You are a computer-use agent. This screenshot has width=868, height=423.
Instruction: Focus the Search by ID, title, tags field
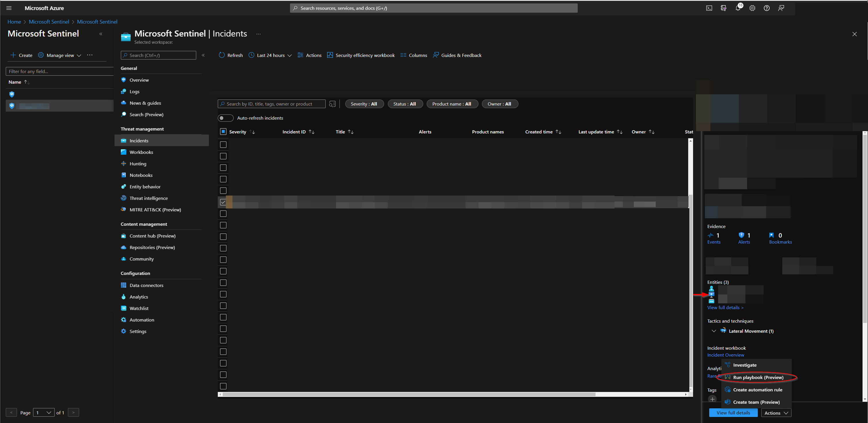(x=272, y=104)
